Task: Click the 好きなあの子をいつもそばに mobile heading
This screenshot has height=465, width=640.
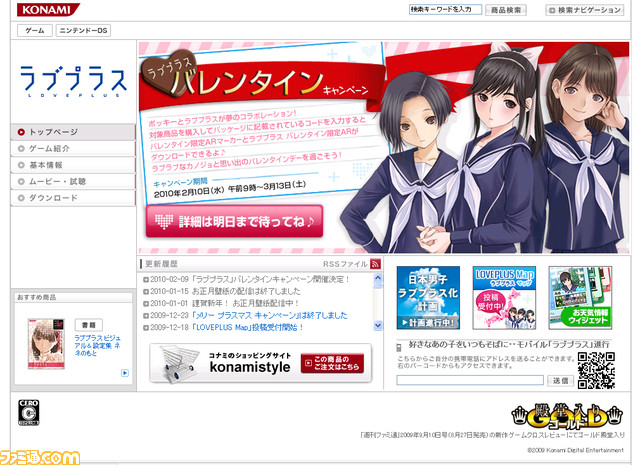Action: point(509,344)
